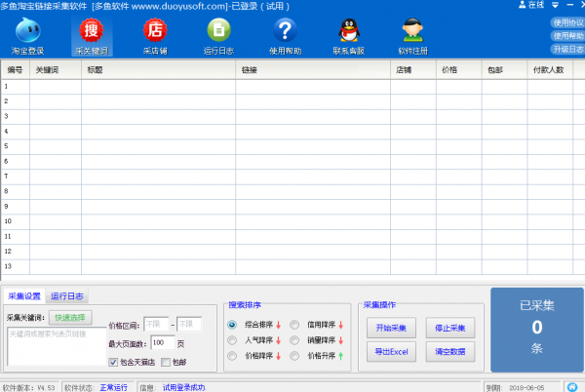This screenshot has width=585, height=392.
Task: Click the 店铺 column header
Action: click(413, 70)
